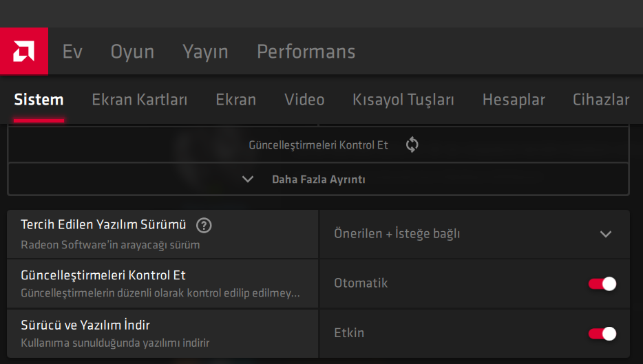Open the Ekran tab
Screen dimensions: 643x364
tap(235, 100)
